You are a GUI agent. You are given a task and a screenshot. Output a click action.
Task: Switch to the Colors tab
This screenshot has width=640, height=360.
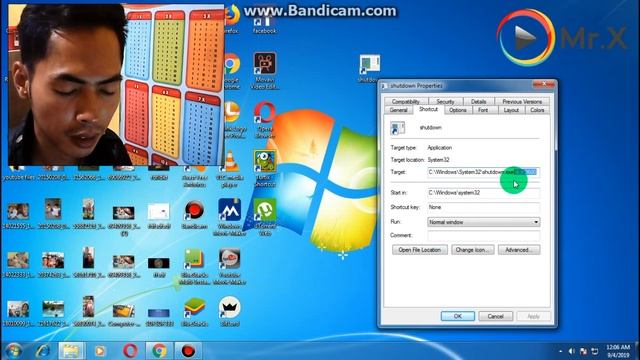[x=537, y=110]
